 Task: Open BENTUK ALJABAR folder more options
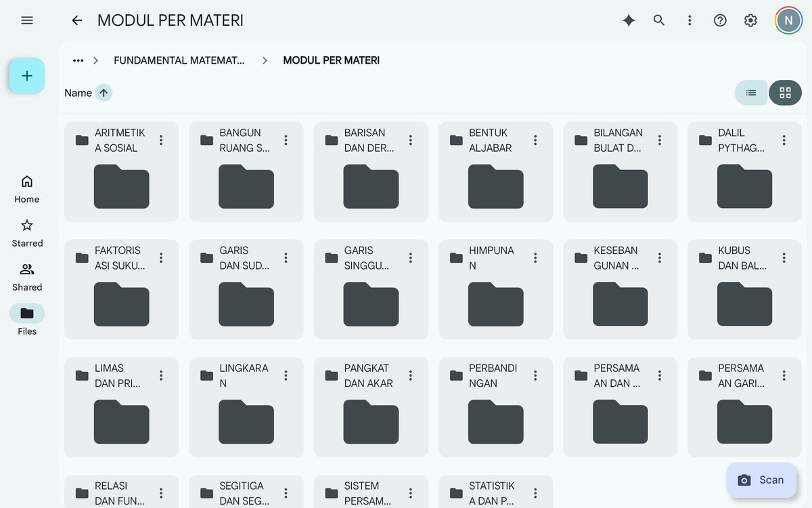tap(535, 140)
